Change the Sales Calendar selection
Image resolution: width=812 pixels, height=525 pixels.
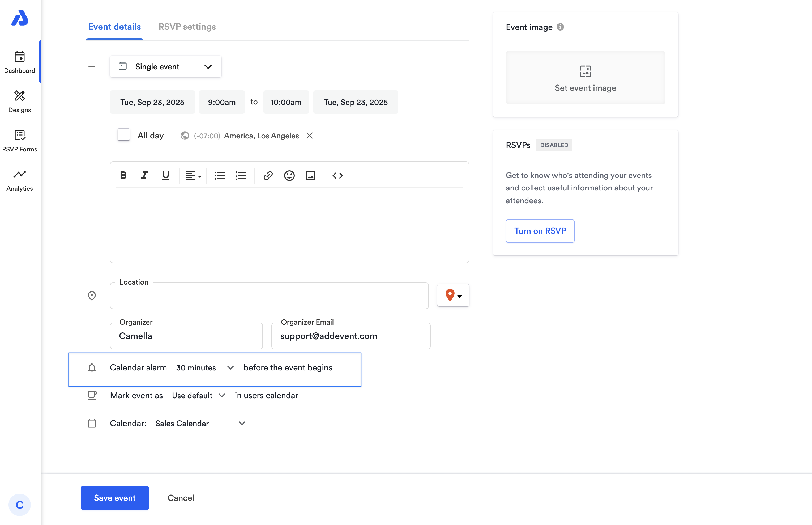tap(200, 424)
